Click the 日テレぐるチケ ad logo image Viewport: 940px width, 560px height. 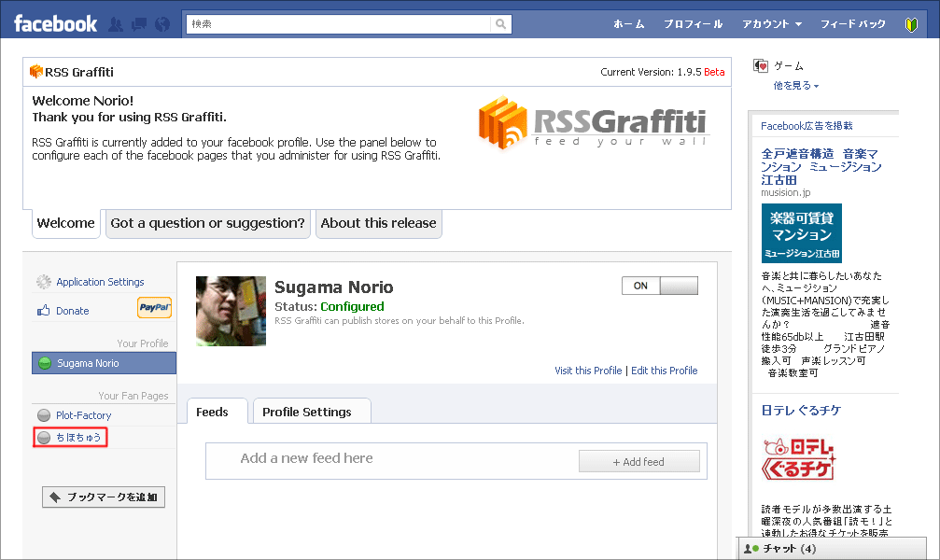798,459
